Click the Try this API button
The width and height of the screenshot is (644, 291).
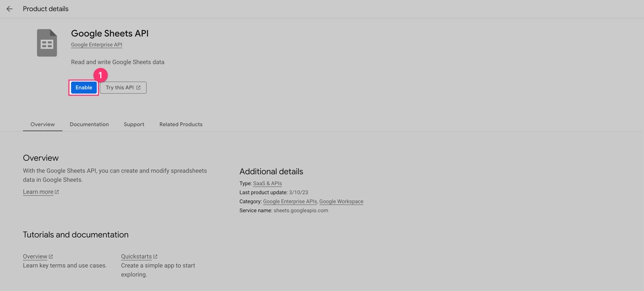click(x=123, y=88)
